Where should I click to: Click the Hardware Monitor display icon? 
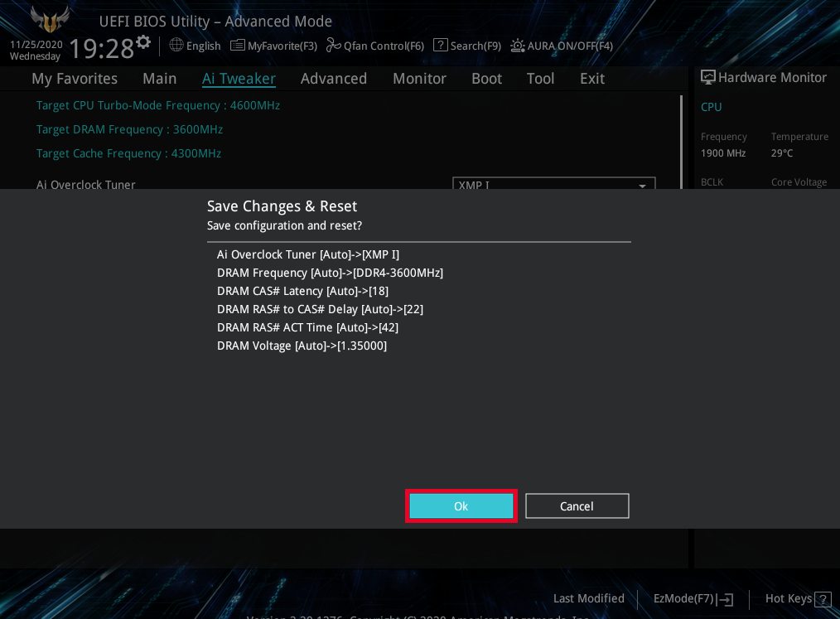pyautogui.click(x=707, y=78)
